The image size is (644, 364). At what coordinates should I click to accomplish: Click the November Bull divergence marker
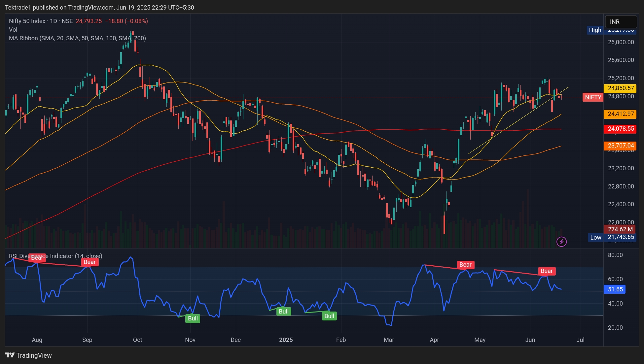(x=193, y=318)
